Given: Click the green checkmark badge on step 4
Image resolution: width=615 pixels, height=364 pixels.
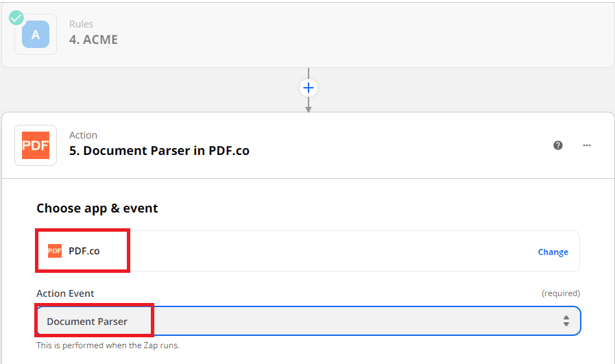Looking at the screenshot, I should tap(16, 17).
